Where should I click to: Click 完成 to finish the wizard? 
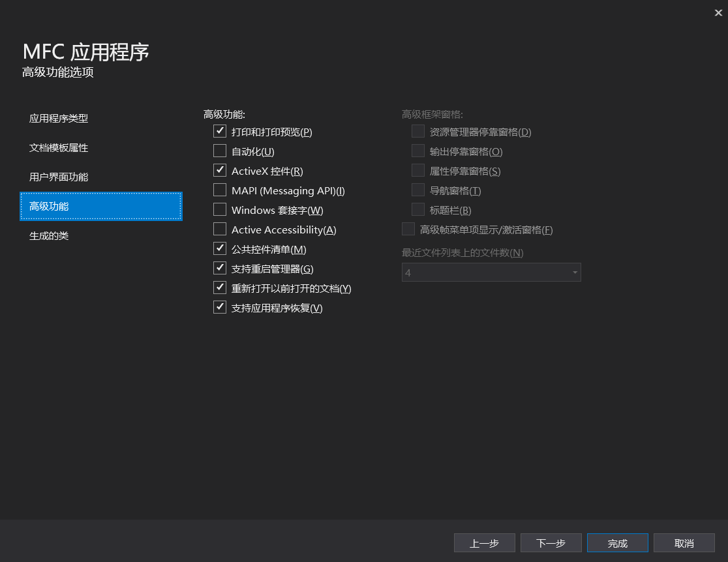coord(617,542)
